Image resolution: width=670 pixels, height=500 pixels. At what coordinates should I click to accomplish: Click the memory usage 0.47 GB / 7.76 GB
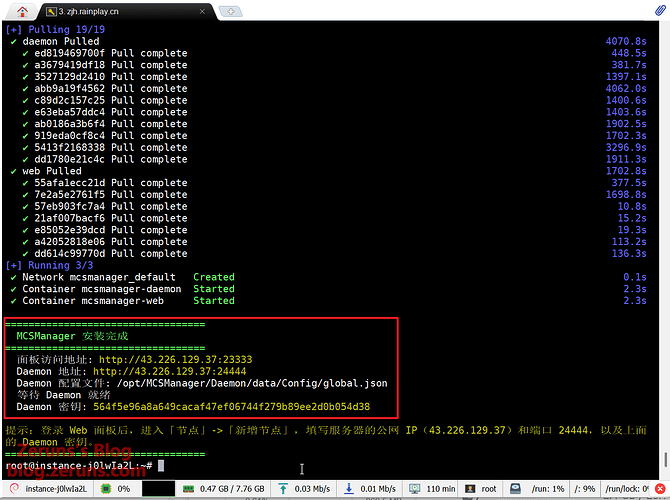click(x=232, y=488)
